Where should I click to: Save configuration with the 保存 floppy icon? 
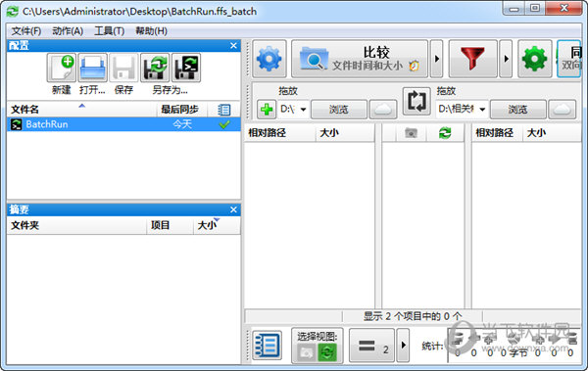(123, 68)
